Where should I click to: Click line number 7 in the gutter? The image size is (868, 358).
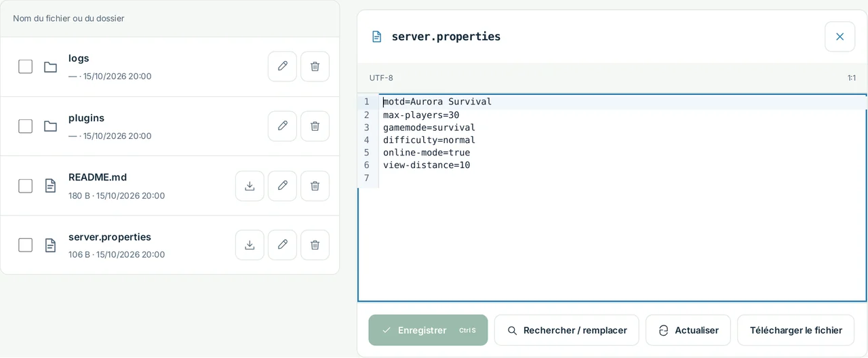(366, 178)
